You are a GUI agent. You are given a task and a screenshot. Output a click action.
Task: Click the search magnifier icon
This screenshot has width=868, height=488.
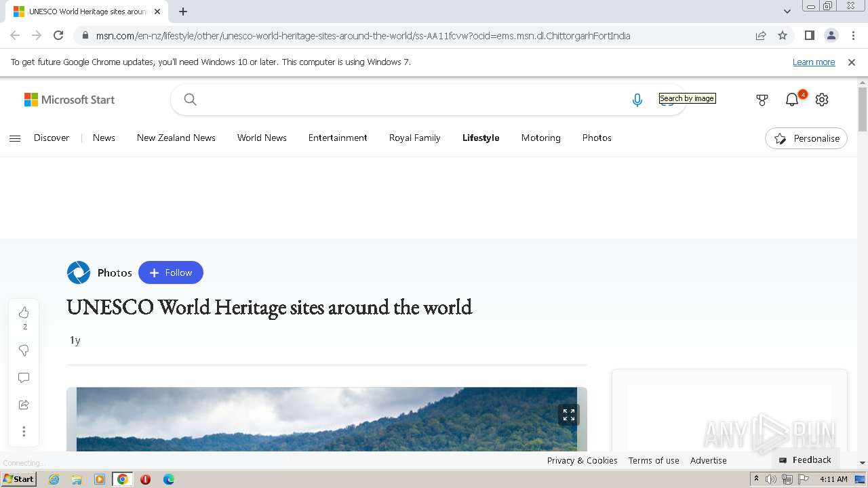(191, 100)
